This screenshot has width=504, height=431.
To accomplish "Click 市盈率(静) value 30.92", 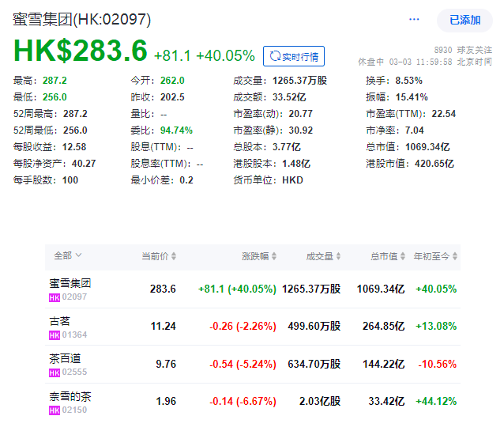I will click(300, 130).
